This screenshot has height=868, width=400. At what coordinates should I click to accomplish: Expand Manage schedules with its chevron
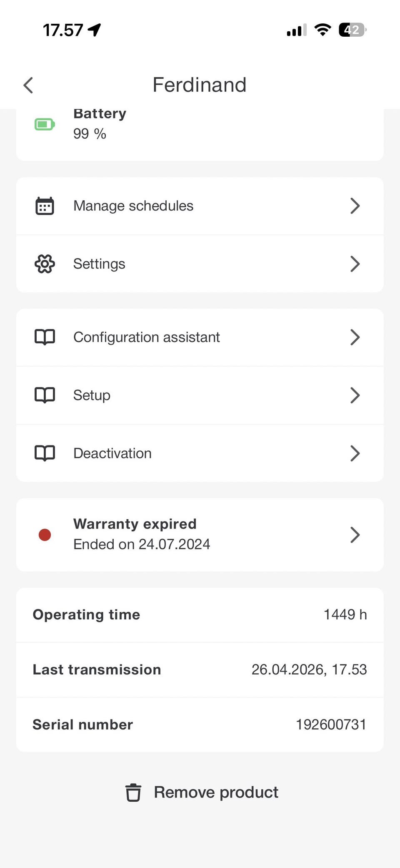[355, 206]
